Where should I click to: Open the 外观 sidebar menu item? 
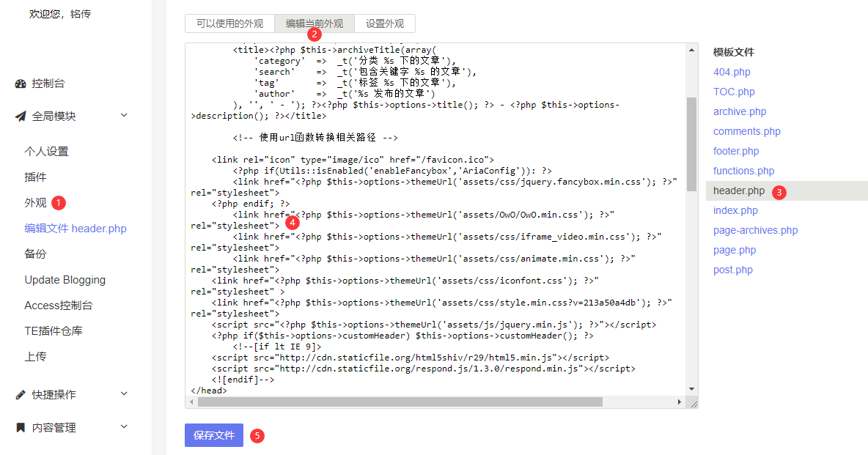point(35,203)
